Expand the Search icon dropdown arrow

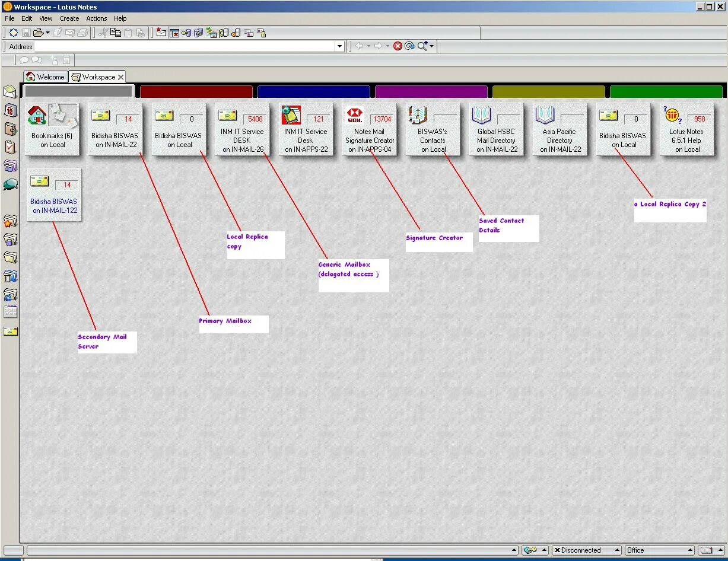coord(432,46)
